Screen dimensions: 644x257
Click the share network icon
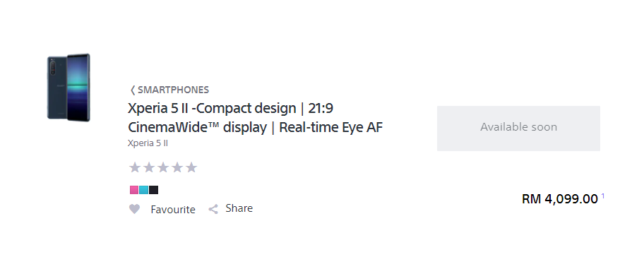pyautogui.click(x=213, y=210)
